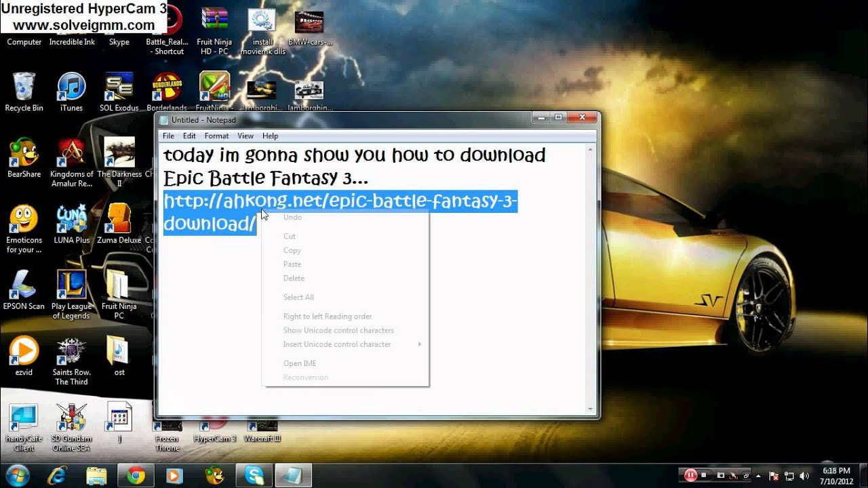This screenshot has height=488, width=868.
Task: Open the Notepad Help menu
Action: coord(270,136)
